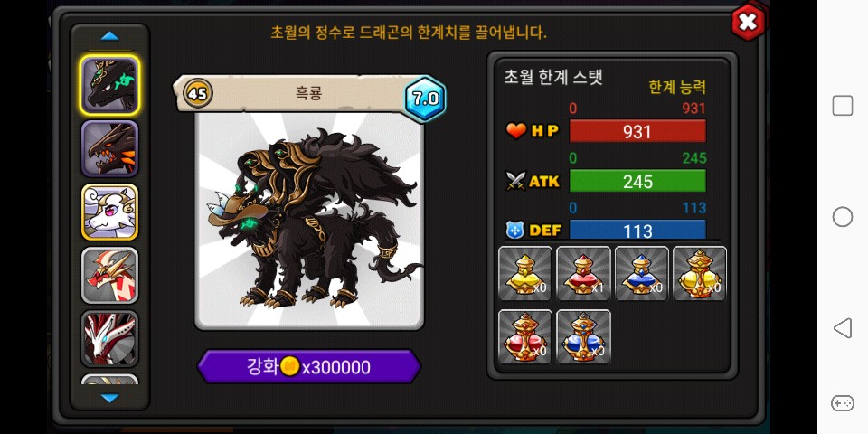Select the large blue essence potion
Screen dimensions: 868x434
click(583, 336)
